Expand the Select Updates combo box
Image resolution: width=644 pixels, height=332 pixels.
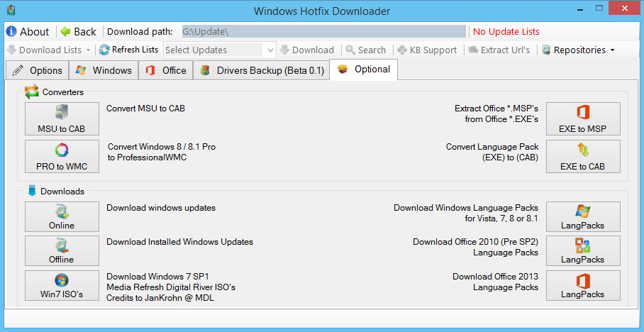(270, 50)
